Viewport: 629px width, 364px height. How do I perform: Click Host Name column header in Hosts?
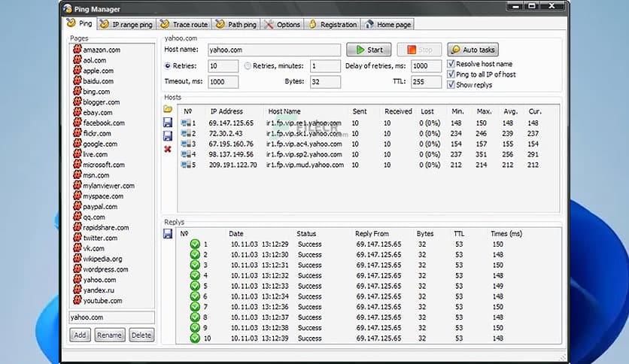(x=284, y=111)
